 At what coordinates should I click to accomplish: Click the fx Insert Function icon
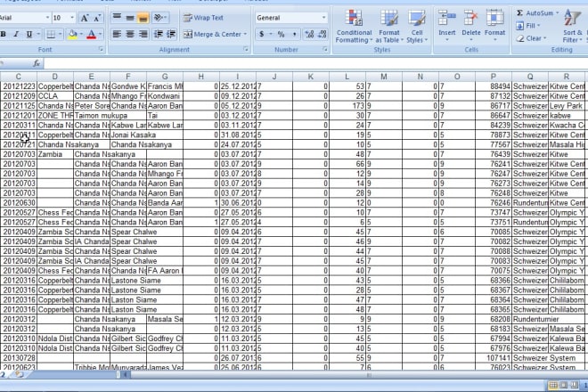pos(37,63)
